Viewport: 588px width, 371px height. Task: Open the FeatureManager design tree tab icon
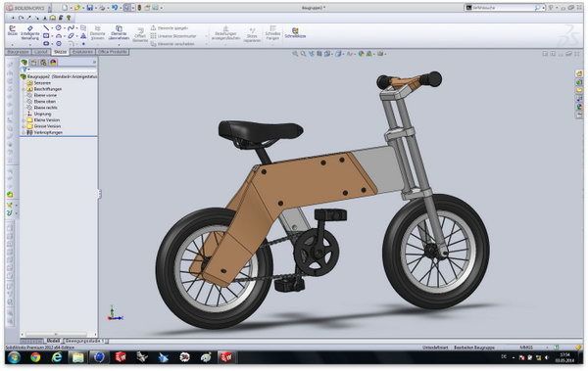24,63
